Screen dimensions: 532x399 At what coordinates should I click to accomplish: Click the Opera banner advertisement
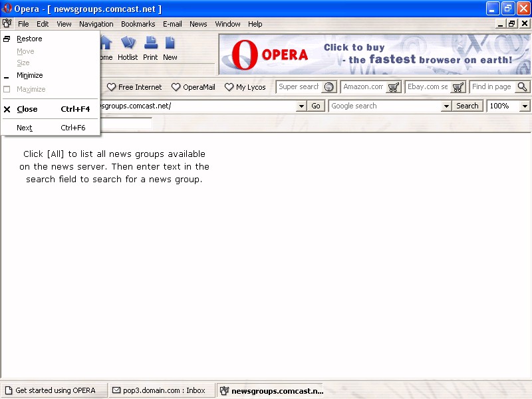point(375,55)
